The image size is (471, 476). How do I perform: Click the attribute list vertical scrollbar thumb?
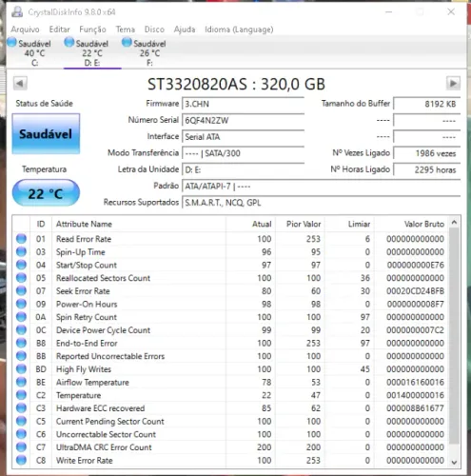[x=454, y=336]
